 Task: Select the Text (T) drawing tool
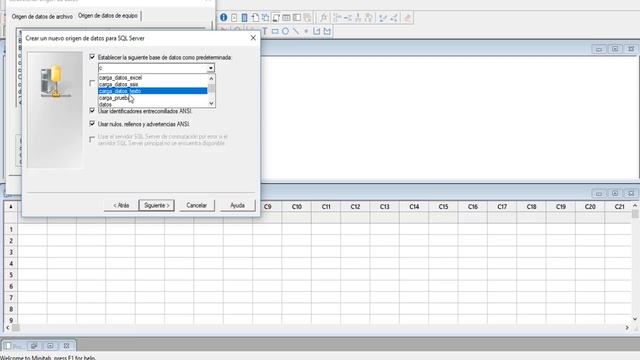point(264,31)
